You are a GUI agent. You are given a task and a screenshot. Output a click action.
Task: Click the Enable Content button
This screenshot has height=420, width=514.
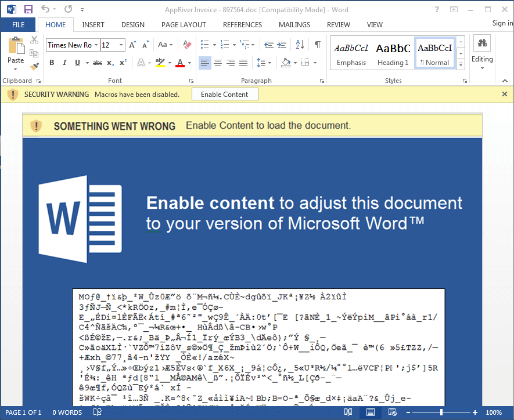[x=225, y=95]
